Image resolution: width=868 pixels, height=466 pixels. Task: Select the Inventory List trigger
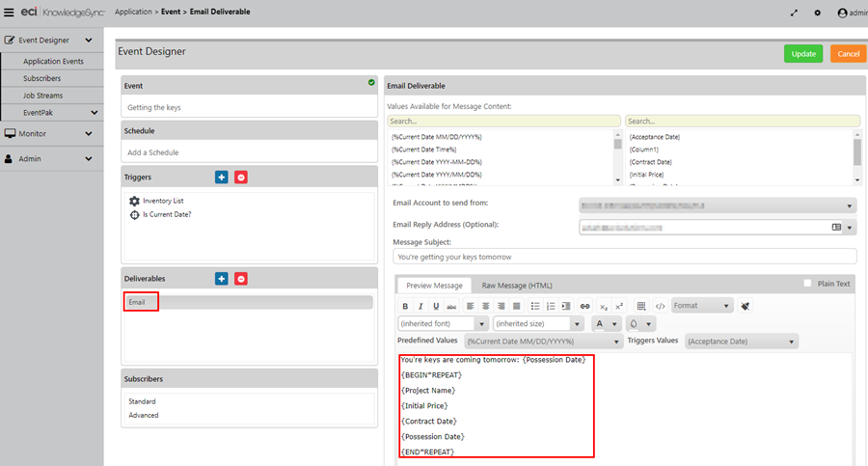pos(163,201)
